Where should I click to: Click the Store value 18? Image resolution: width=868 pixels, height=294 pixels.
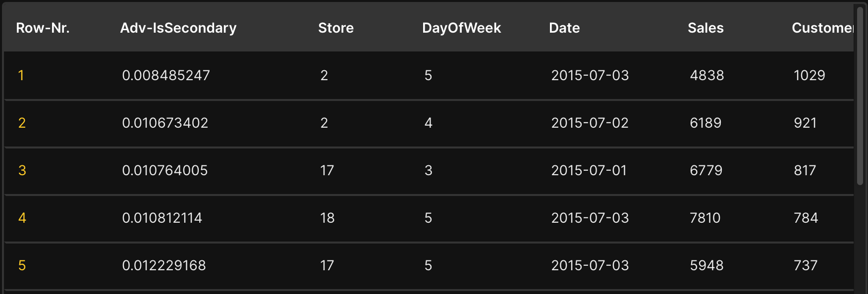click(327, 218)
